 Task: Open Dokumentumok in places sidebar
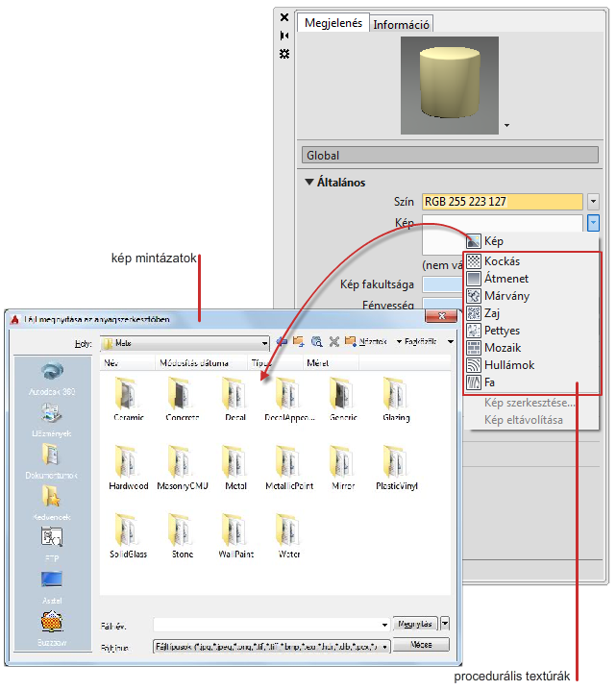tap(52, 461)
